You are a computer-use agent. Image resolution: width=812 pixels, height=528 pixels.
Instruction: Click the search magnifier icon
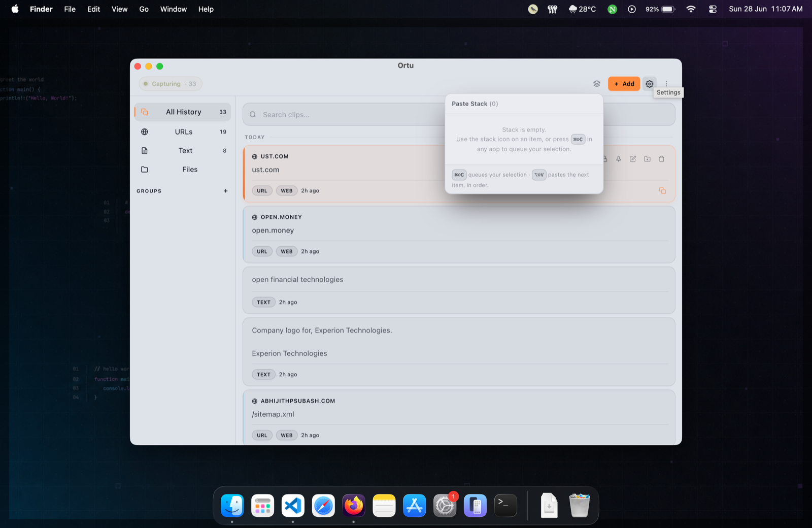(x=253, y=114)
